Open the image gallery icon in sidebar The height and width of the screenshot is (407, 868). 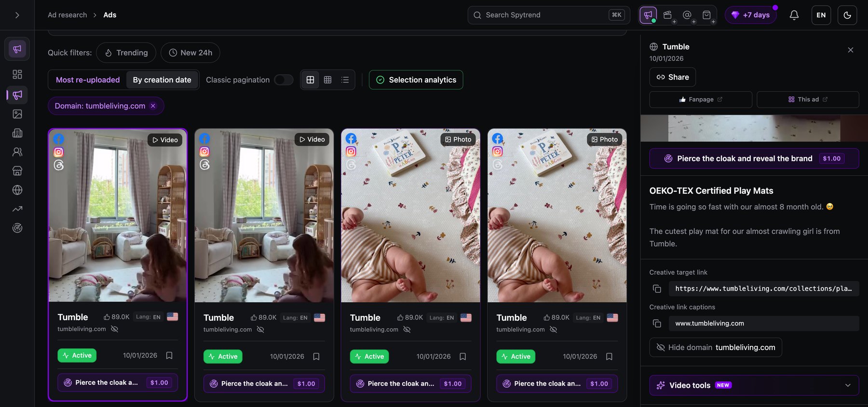point(17,114)
